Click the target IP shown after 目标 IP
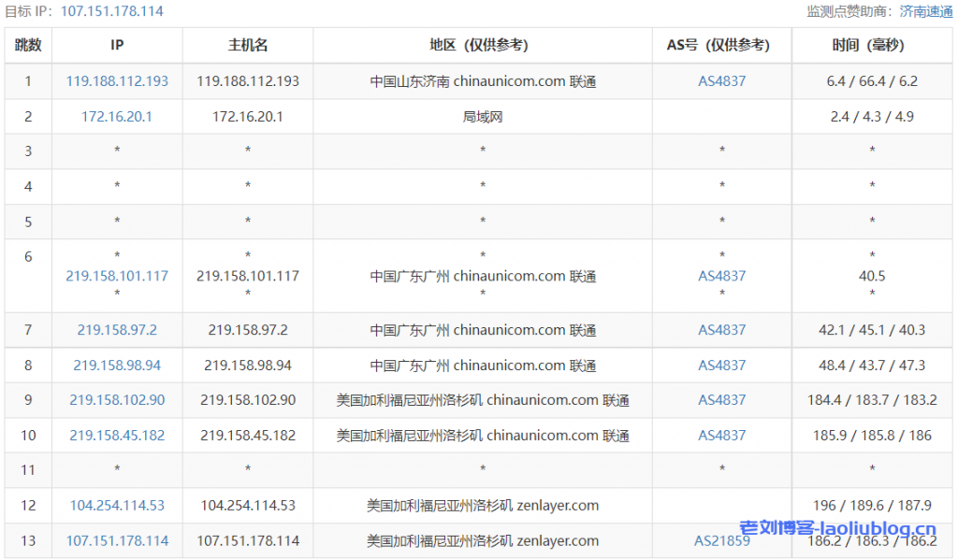Viewport: 958px width, 560px height. click(111, 11)
